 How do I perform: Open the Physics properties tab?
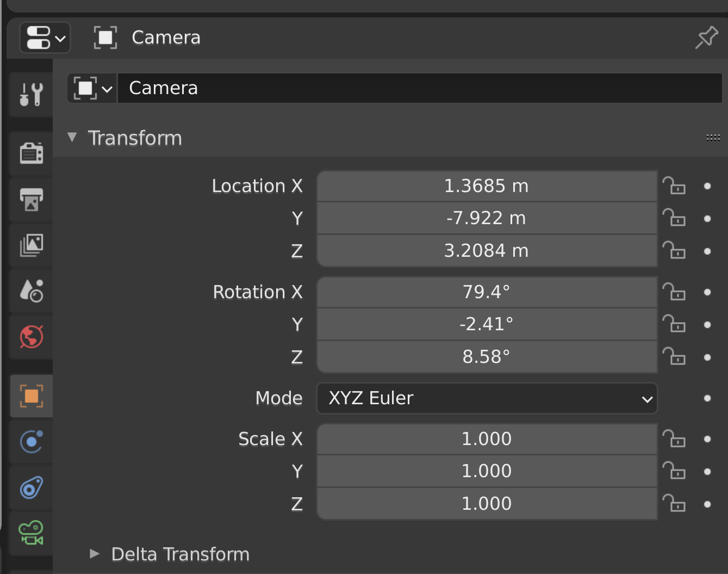(32, 441)
